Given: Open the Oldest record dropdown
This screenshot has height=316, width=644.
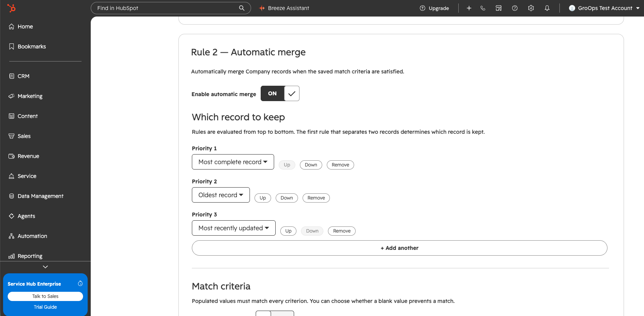Looking at the screenshot, I should coord(221,195).
